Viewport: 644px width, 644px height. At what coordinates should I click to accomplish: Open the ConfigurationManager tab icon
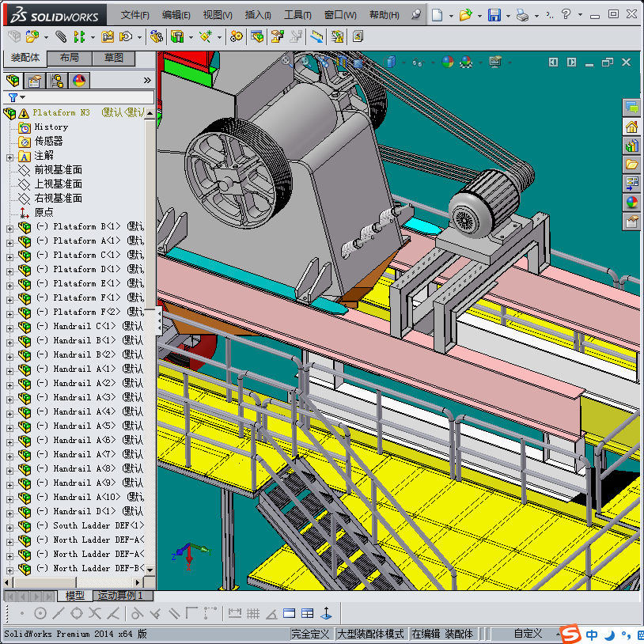click(56, 80)
